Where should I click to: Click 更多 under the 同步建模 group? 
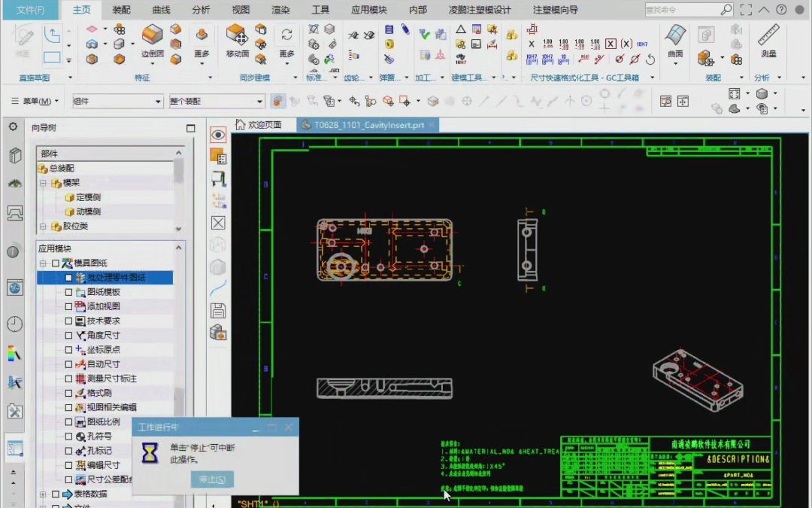tap(287, 53)
